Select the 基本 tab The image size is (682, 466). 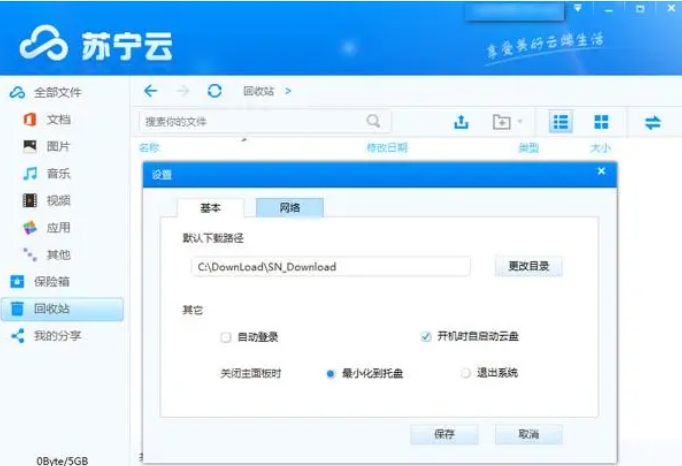[x=211, y=208]
